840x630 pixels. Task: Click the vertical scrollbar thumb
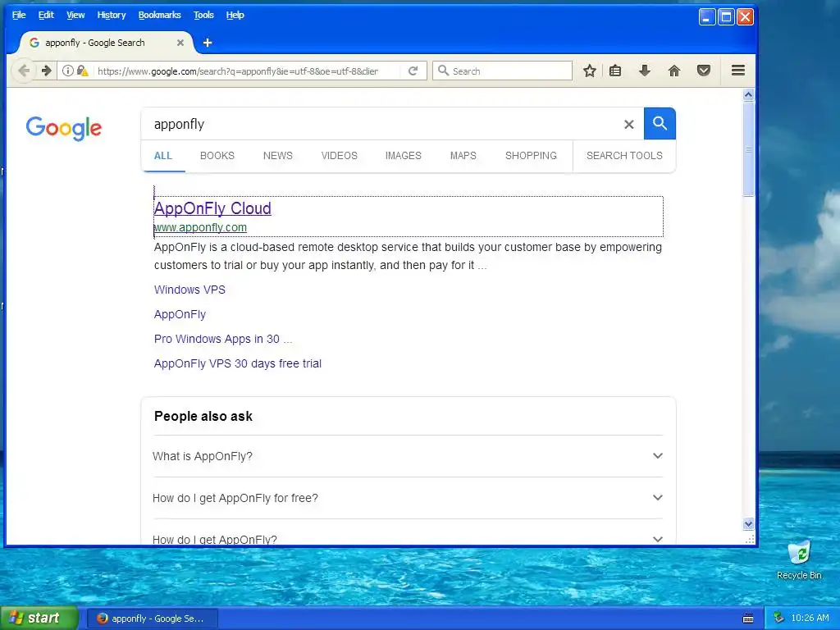tap(748, 149)
